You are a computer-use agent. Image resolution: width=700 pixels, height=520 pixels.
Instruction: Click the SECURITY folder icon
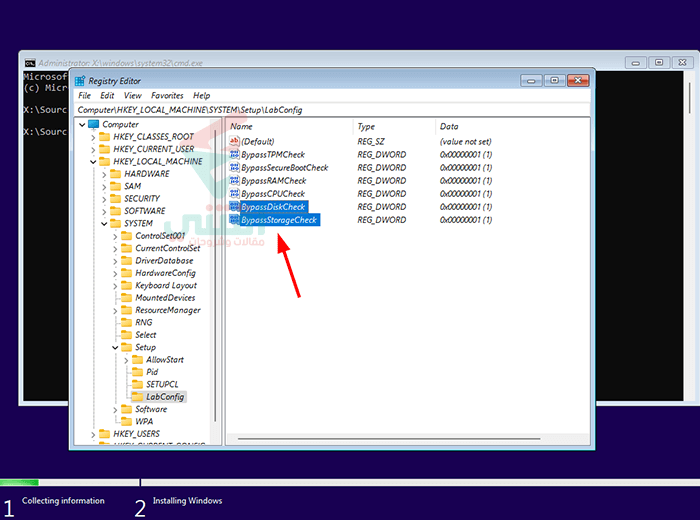point(116,199)
